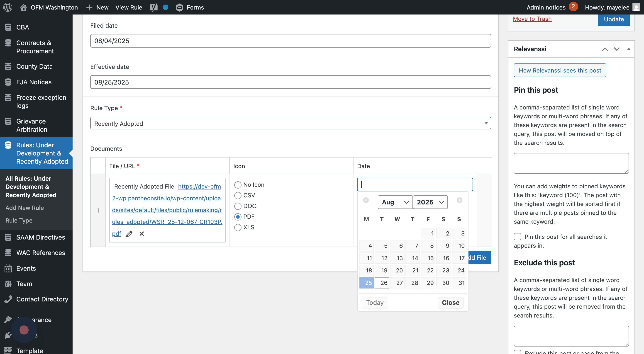Click the Move to Trash link

coord(532,19)
